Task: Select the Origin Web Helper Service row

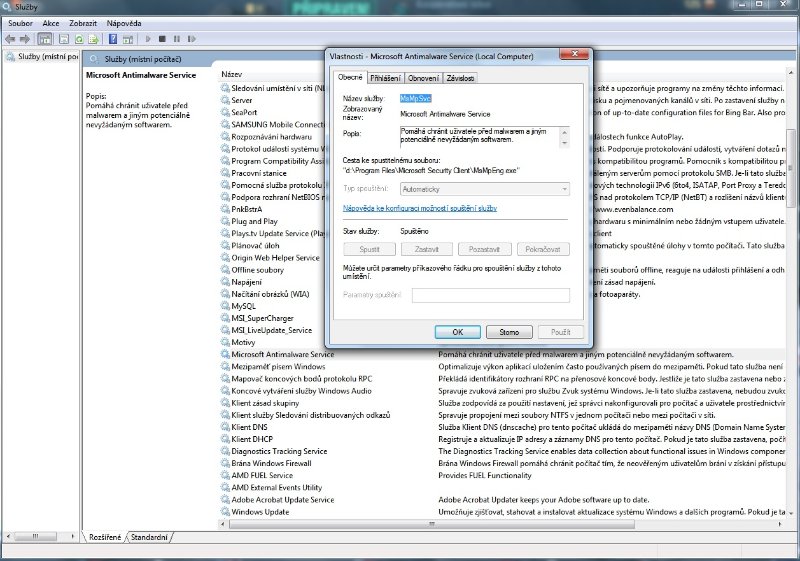Action: [x=276, y=258]
